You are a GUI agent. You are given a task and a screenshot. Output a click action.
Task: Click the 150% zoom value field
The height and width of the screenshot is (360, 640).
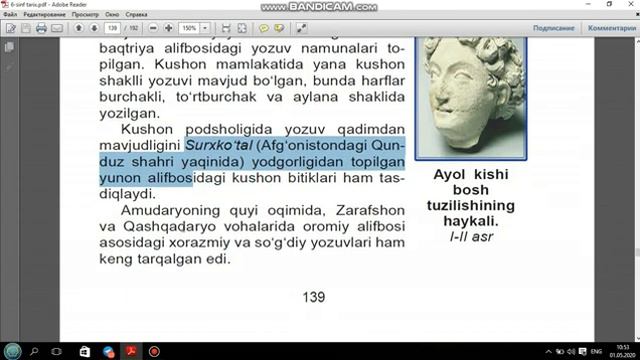[189, 28]
